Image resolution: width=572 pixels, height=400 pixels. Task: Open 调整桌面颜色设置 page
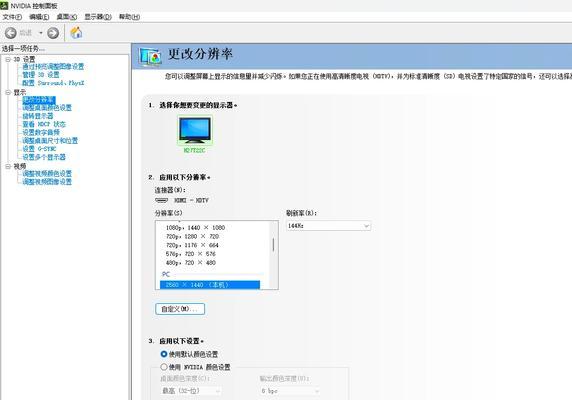[x=47, y=108]
